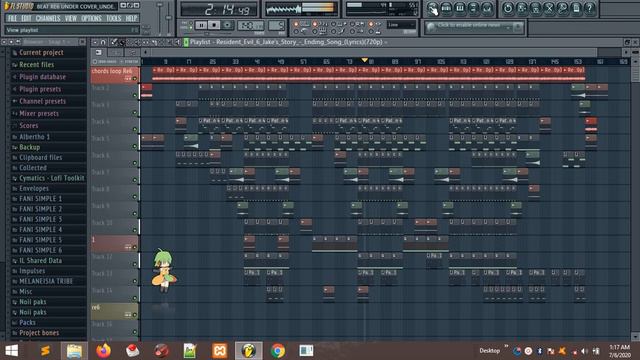640x360 pixels.
Task: Open Cymatics - Lofi Toolkit folder
Action: (x=51, y=178)
